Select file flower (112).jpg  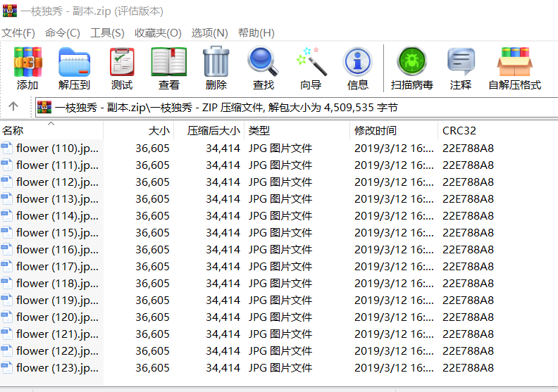tap(57, 182)
